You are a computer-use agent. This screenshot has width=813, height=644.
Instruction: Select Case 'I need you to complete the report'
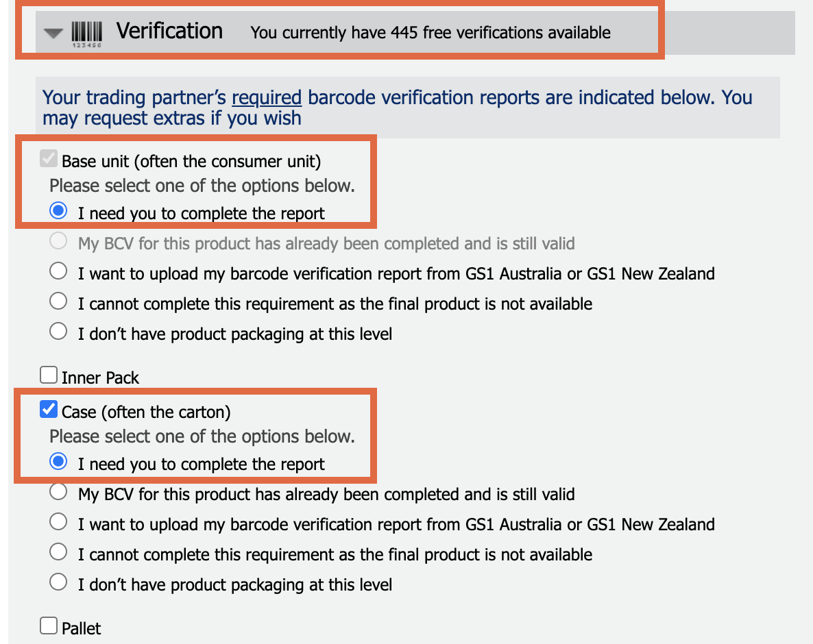58,462
